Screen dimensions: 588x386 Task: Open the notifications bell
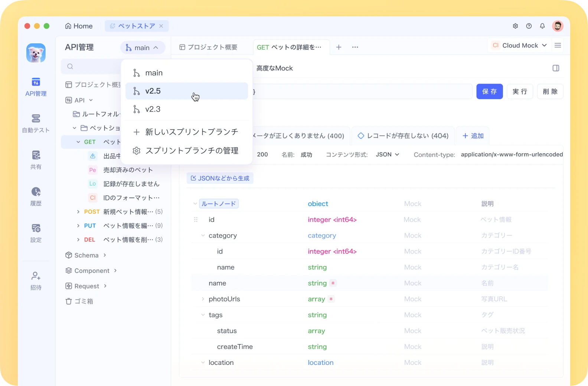tap(542, 26)
